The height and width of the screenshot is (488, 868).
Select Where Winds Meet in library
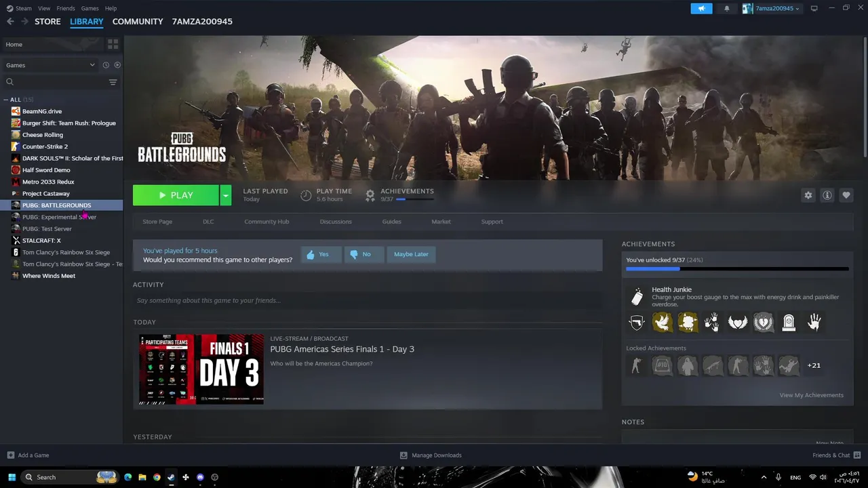(x=49, y=276)
